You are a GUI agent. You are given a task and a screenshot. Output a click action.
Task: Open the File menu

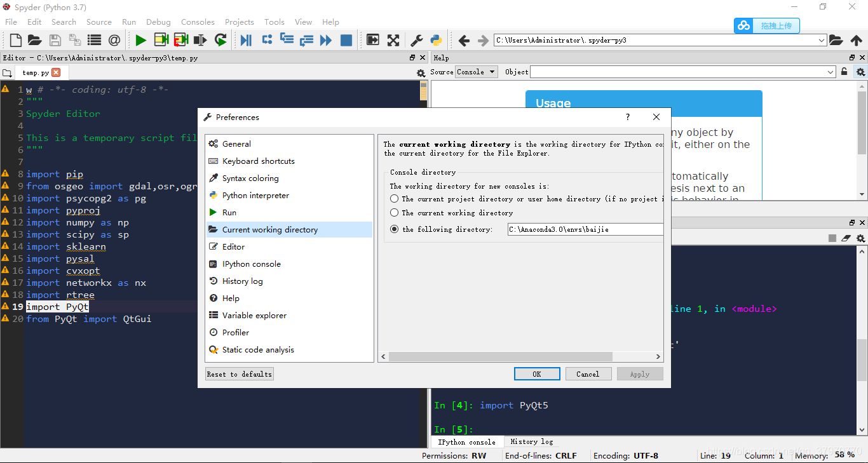[11, 22]
